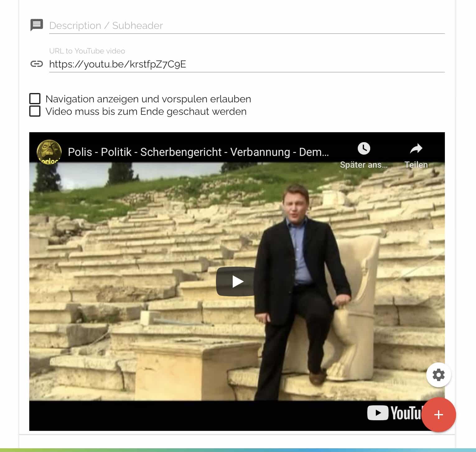The width and height of the screenshot is (476, 452).
Task: Click the Teilen text label
Action: (x=416, y=165)
